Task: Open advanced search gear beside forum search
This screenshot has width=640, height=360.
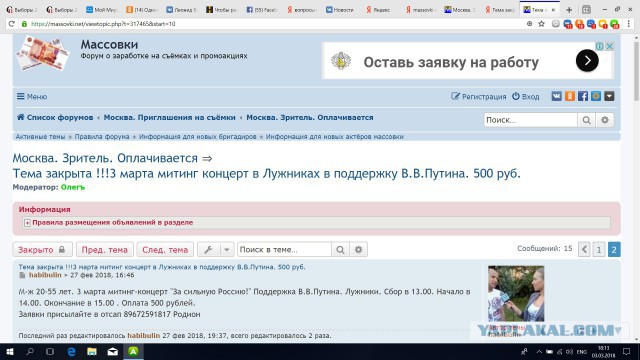Action: 605,120
